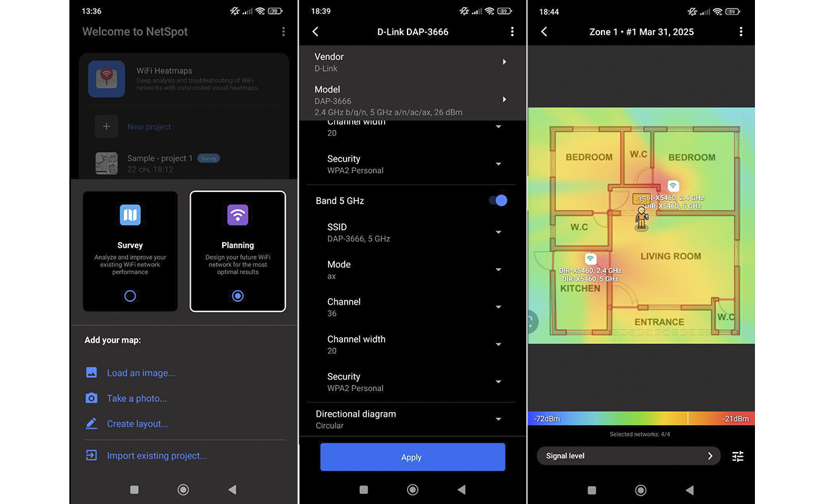
Task: Click the signal strength dBm color scale
Action: coord(641,419)
